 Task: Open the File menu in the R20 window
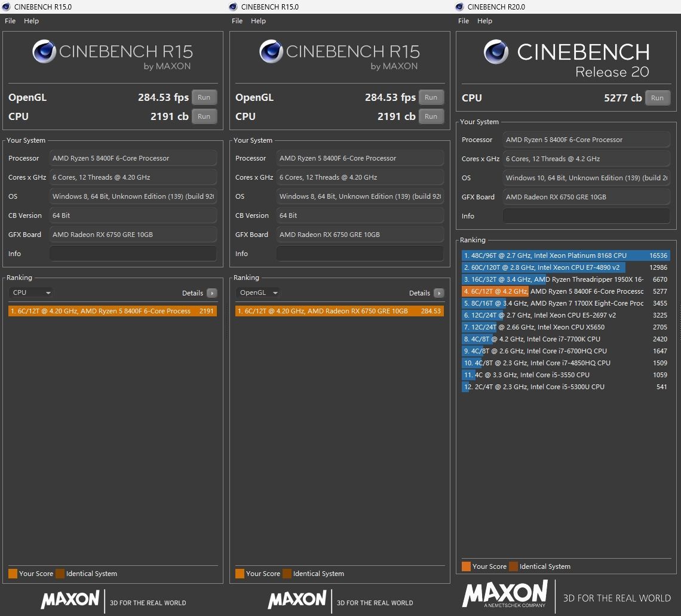464,21
